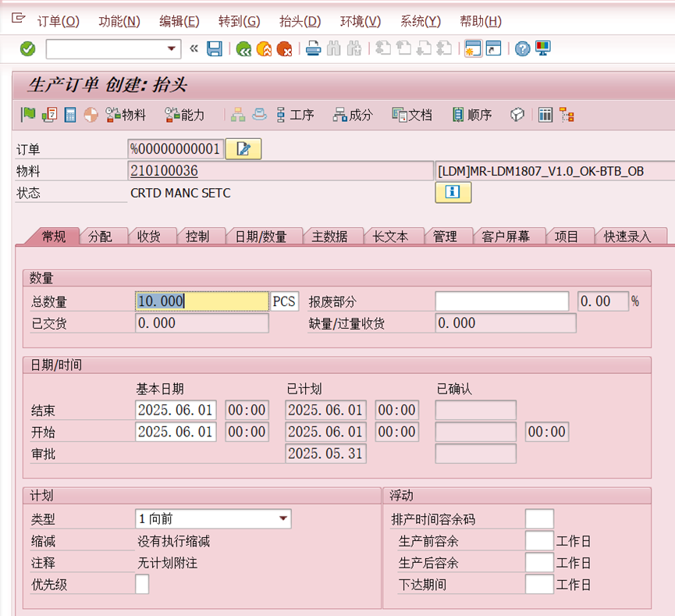Click the blue stamp icon left of 工序
675x616 pixels.
coord(259,115)
